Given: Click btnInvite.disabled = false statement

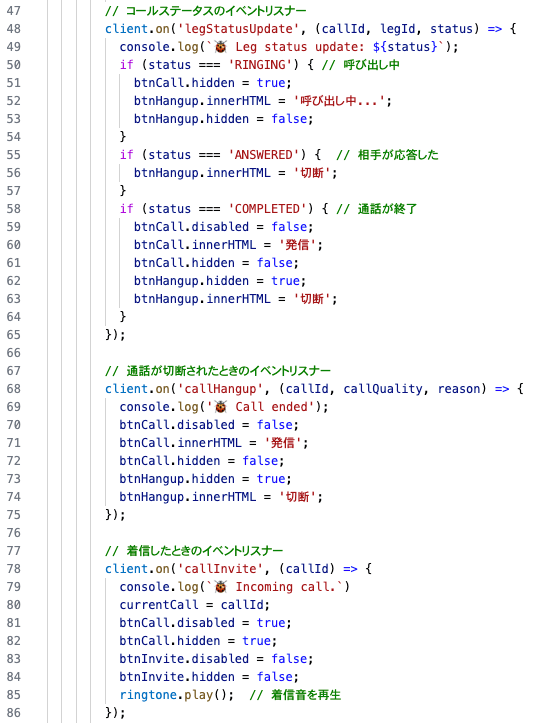Looking at the screenshot, I should pos(216,658).
